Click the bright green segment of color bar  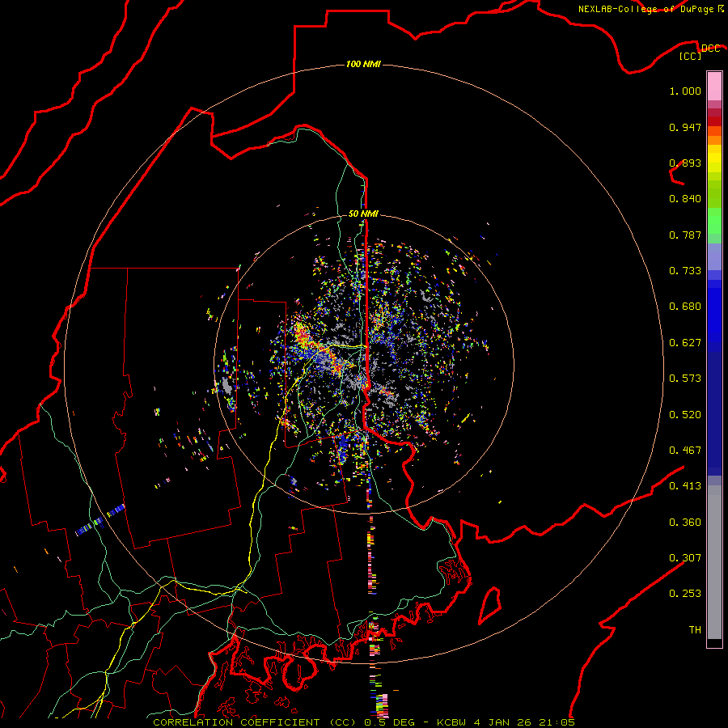714,221
